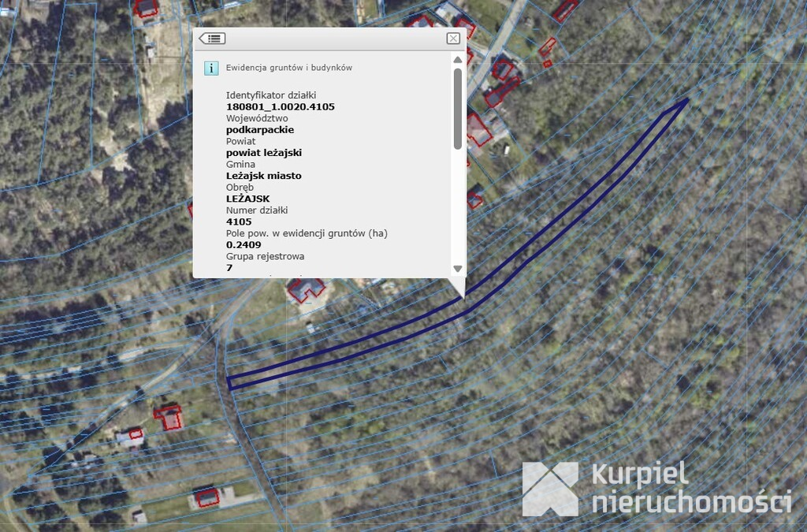
Task: Select parcel identifier 180801_1.0020.4105
Action: (x=281, y=106)
